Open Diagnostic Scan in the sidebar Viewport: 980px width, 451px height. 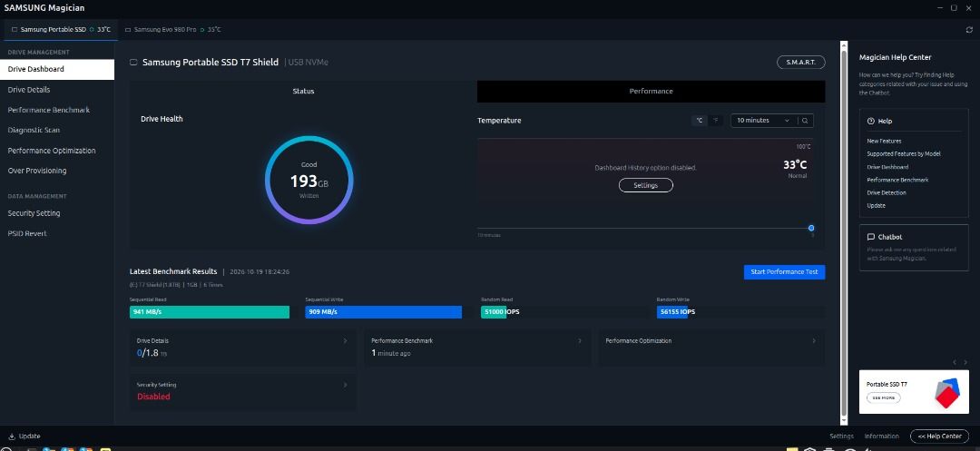pos(34,130)
